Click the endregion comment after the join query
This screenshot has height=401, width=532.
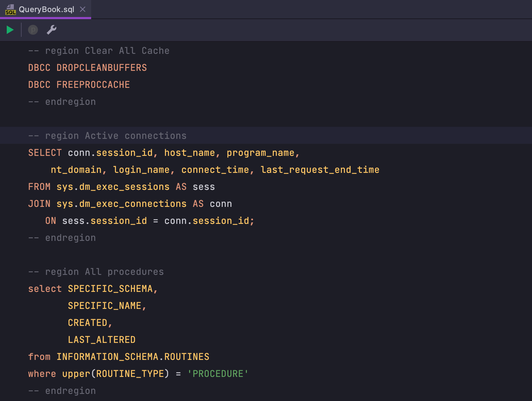tap(62, 238)
